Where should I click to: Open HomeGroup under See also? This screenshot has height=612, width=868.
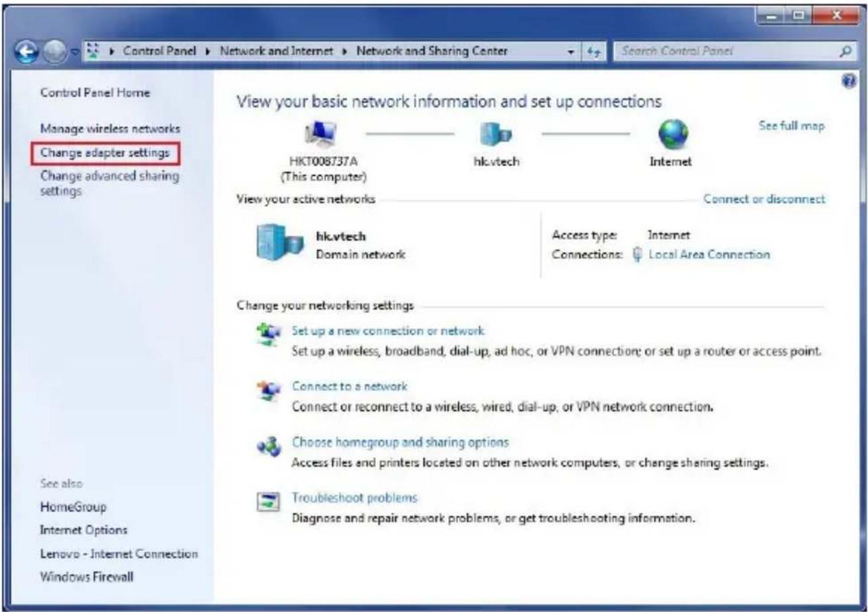(x=74, y=507)
